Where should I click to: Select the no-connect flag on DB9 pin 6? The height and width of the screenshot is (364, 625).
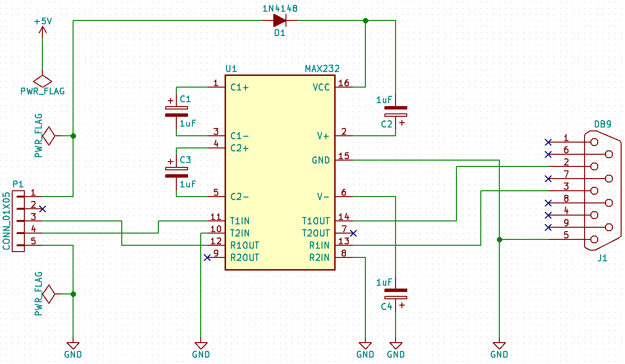(548, 154)
